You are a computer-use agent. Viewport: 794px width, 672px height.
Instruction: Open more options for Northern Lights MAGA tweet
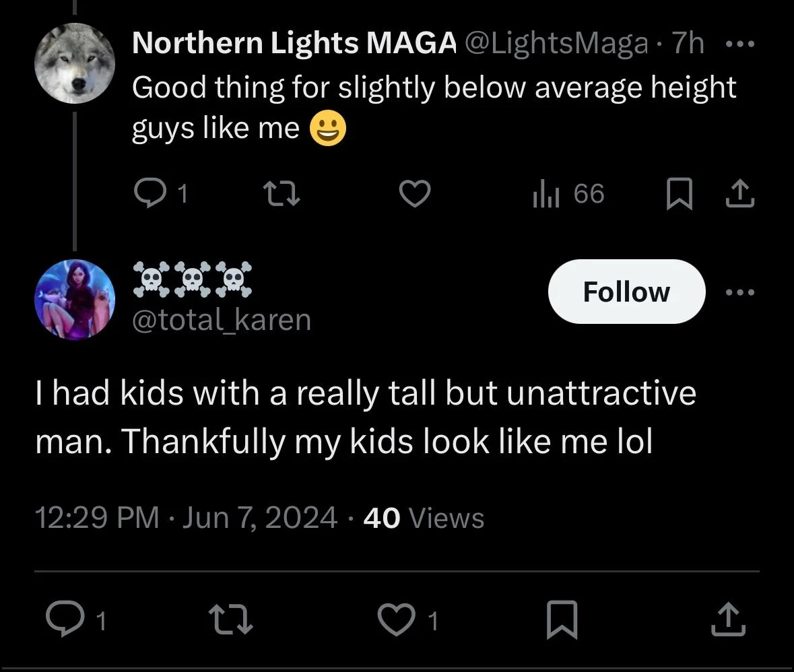(x=740, y=44)
